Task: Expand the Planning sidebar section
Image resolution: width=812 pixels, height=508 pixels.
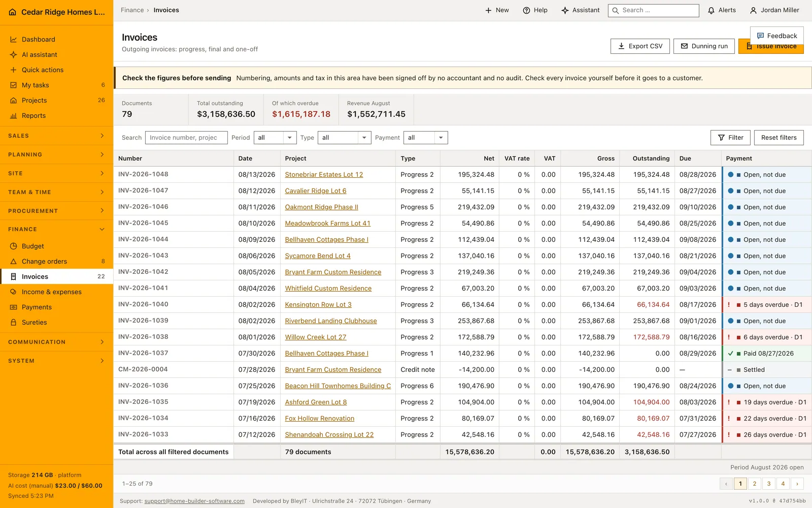Action: pos(56,154)
